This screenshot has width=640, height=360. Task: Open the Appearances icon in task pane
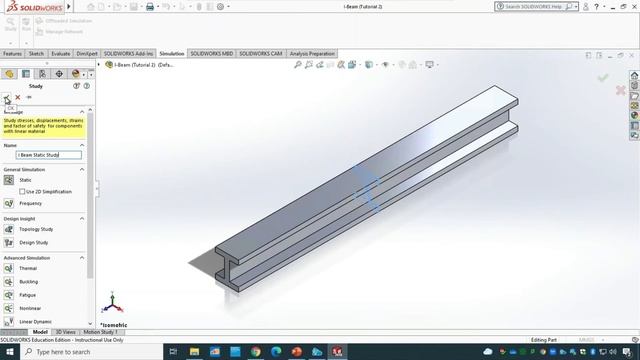(x=634, y=116)
